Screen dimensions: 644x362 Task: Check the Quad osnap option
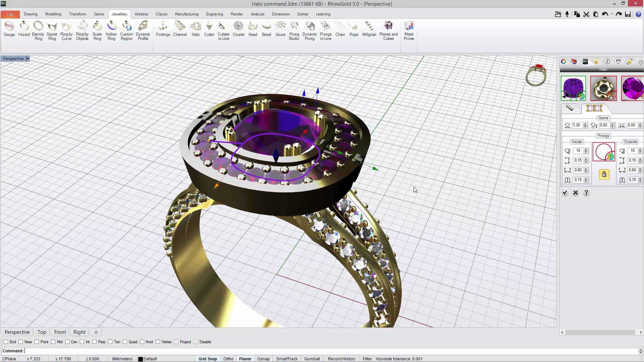125,342
